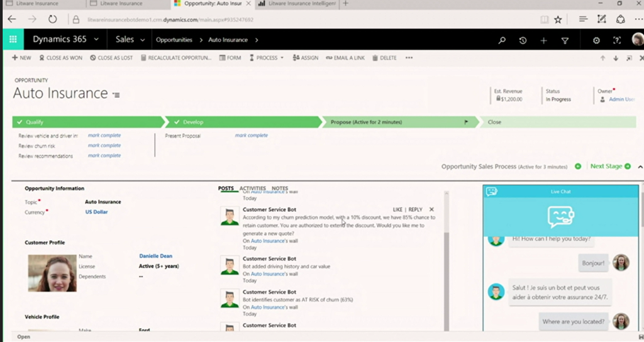Viewport: 644px width, 342px height.
Task: Open form selector next to Auto Insurance title
Action: click(116, 96)
